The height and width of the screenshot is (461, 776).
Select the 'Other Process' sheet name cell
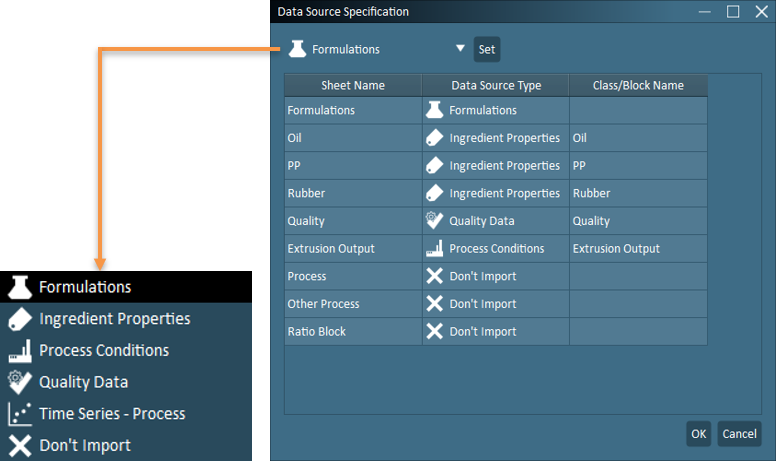coord(353,304)
